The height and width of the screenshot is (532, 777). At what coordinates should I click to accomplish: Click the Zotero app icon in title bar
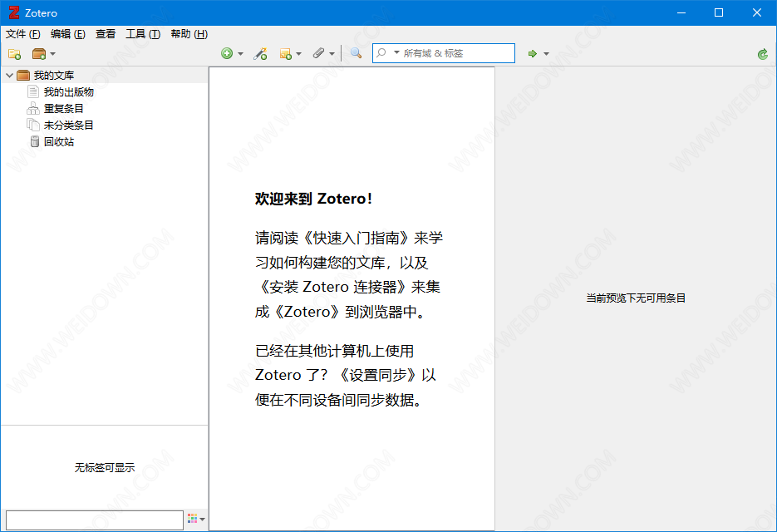tap(14, 13)
